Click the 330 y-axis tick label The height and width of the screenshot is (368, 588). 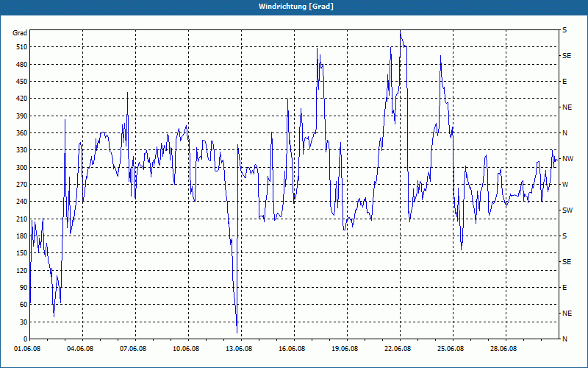pos(22,150)
